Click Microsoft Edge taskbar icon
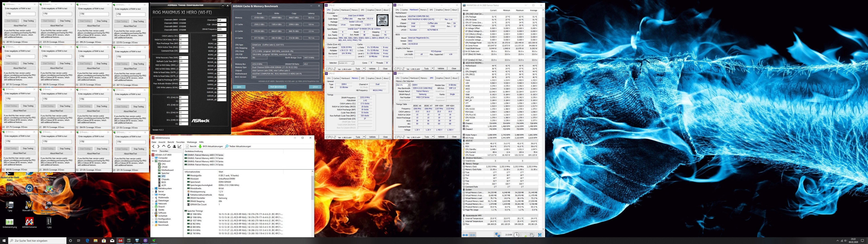 tap(87, 241)
